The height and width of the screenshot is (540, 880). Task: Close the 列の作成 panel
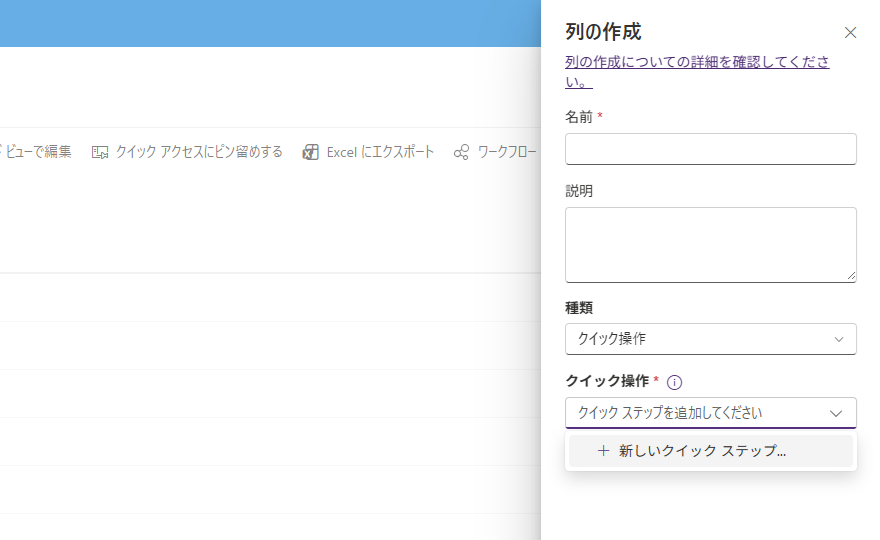(850, 33)
